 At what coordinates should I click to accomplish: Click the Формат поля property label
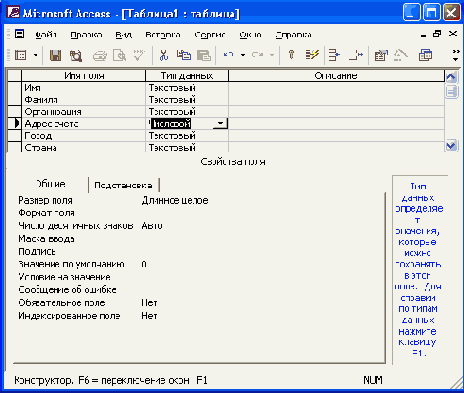pyautogui.click(x=46, y=213)
